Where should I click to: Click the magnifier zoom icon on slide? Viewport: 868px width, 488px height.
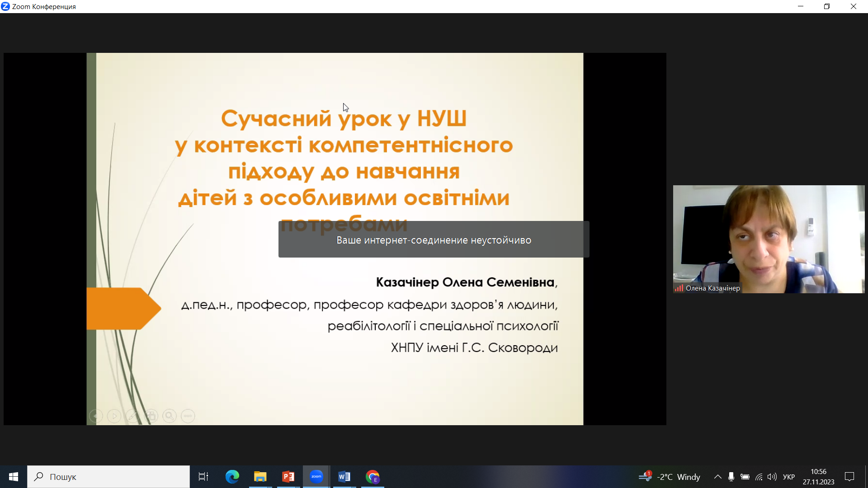[170, 416]
